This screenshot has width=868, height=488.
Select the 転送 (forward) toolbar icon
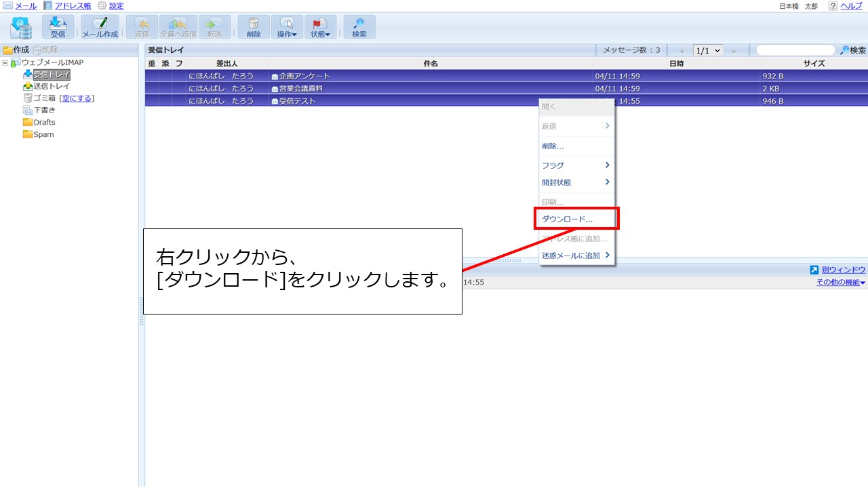click(216, 27)
